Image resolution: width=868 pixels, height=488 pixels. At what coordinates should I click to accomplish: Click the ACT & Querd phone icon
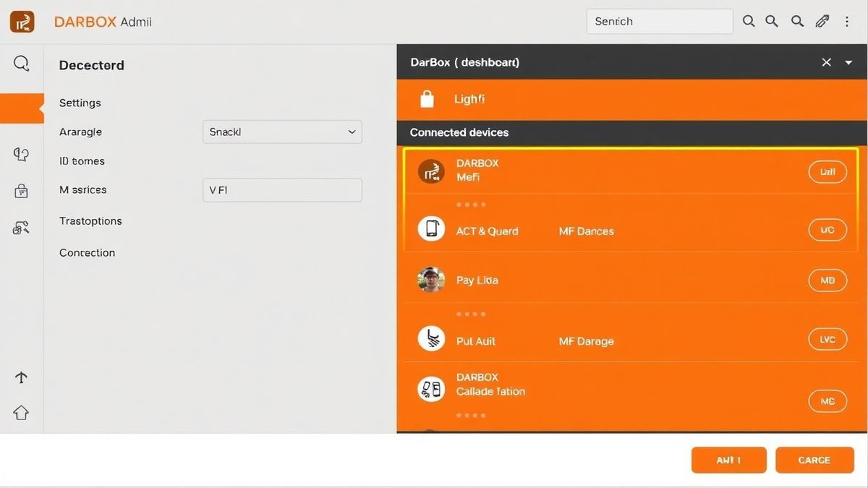point(431,228)
